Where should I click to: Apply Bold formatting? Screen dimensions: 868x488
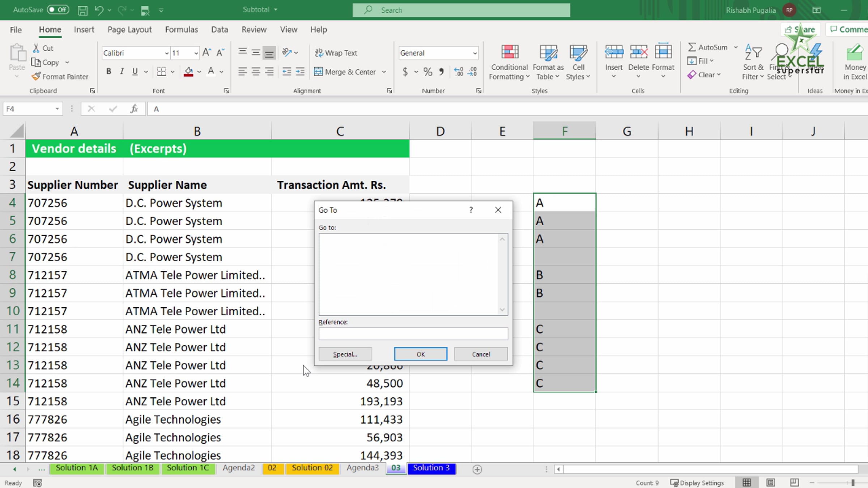tap(109, 72)
